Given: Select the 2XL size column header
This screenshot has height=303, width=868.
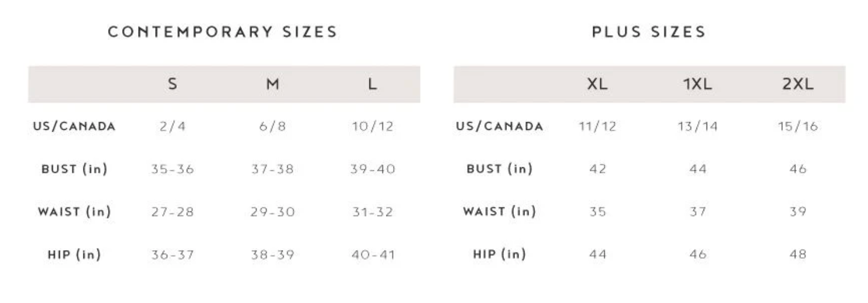Looking at the screenshot, I should 798,84.
